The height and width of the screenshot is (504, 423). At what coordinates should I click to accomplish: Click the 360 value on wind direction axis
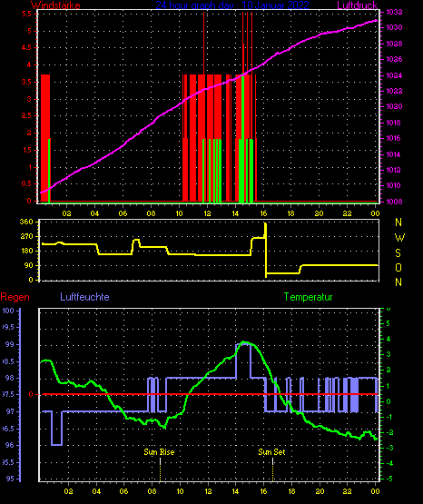point(26,222)
